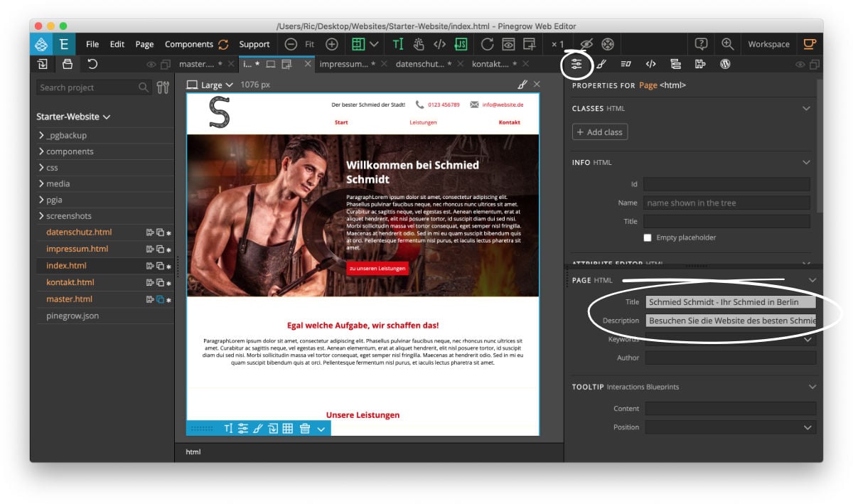The width and height of the screenshot is (853, 504).
Task: Click the grid icon in element toolbar
Action: coord(287,429)
